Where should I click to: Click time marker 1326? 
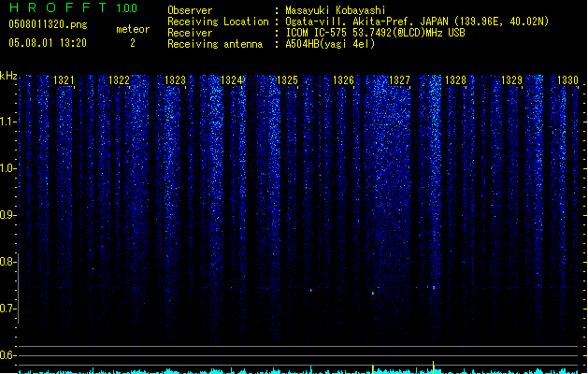(343, 80)
